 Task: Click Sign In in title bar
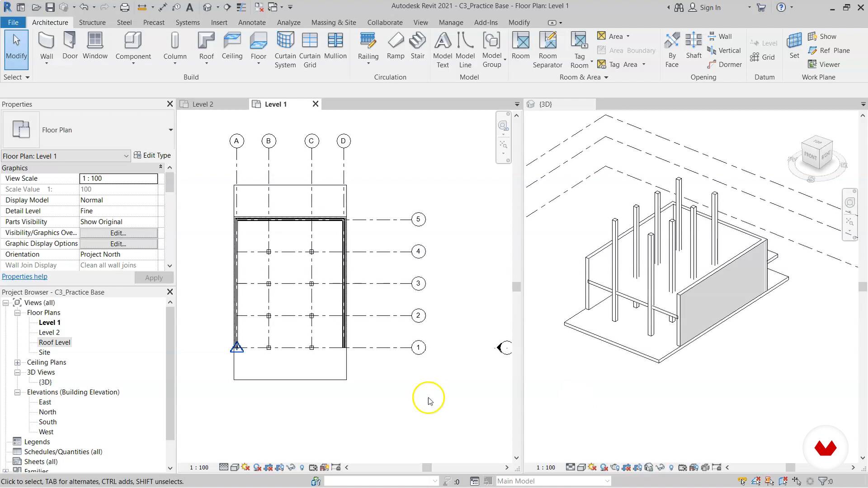704,7
